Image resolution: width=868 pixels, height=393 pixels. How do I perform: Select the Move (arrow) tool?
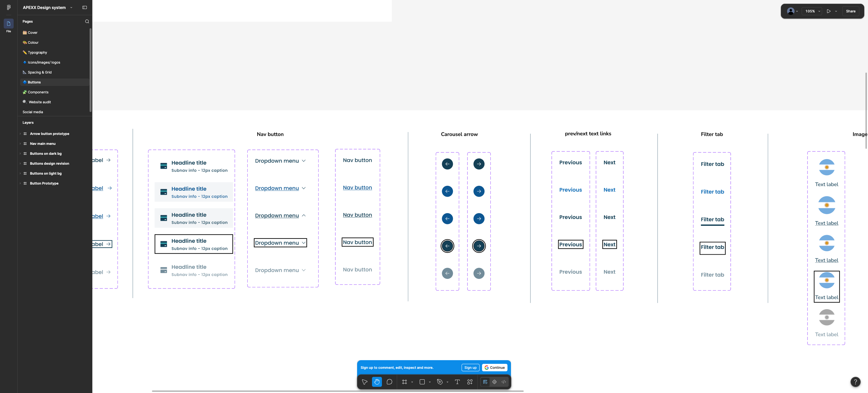coord(364,382)
